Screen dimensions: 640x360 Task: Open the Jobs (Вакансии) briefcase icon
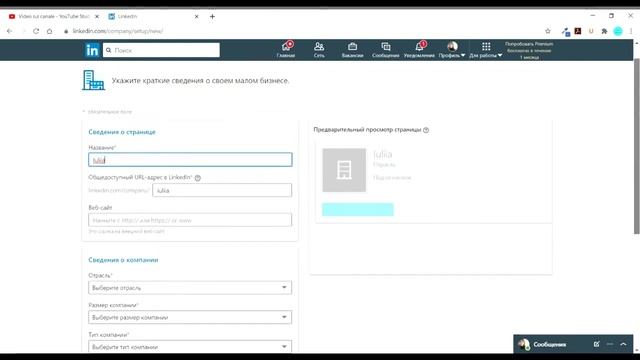tap(353, 50)
